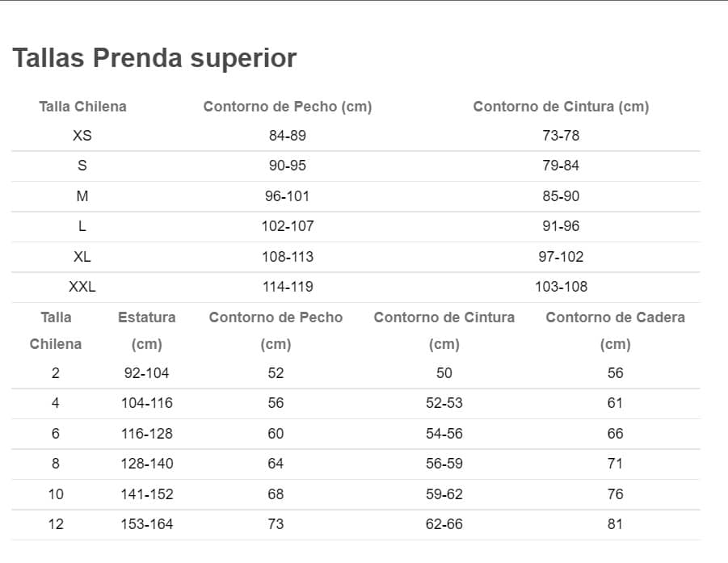Click the Tallas Prenda superior heading

pos(154,58)
